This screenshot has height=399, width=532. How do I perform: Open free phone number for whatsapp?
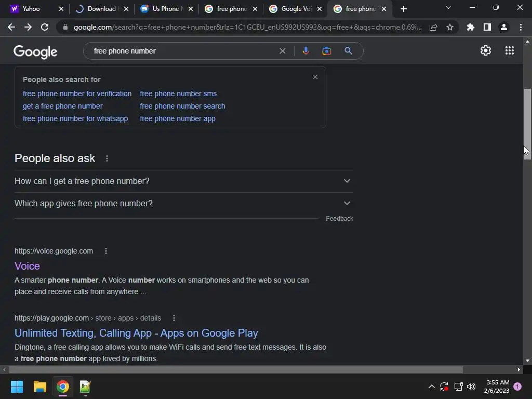[x=75, y=119]
